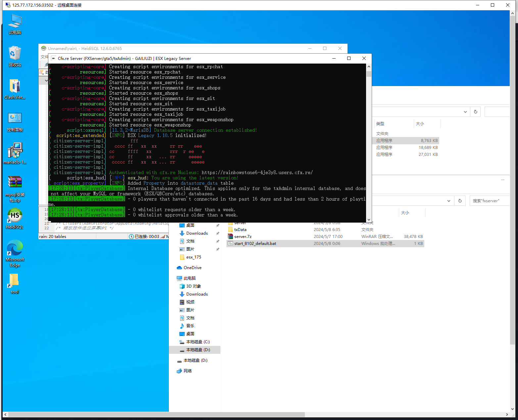Click the server.7z WinRAR archive icon

pyautogui.click(x=230, y=236)
